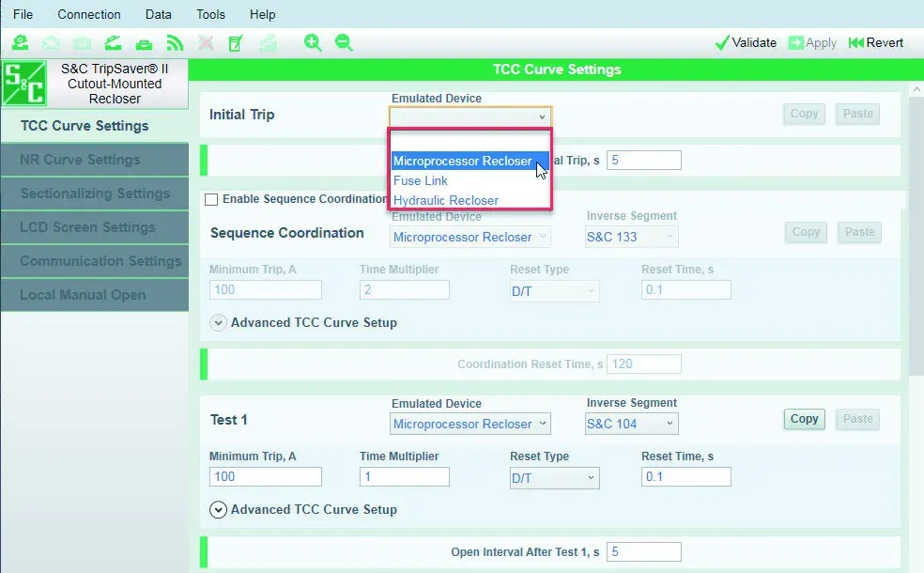Image resolution: width=924 pixels, height=573 pixels.
Task: Click the Revert toolbar button
Action: click(876, 42)
